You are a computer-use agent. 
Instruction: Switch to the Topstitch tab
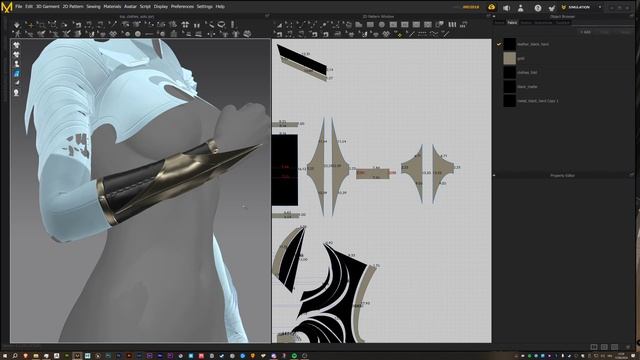pyautogui.click(x=562, y=23)
